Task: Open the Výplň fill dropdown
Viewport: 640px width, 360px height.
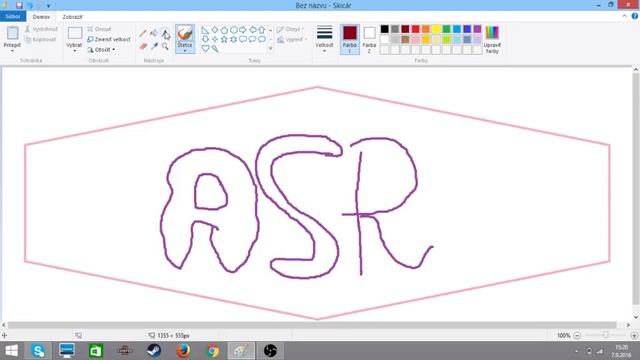Action: [x=292, y=40]
